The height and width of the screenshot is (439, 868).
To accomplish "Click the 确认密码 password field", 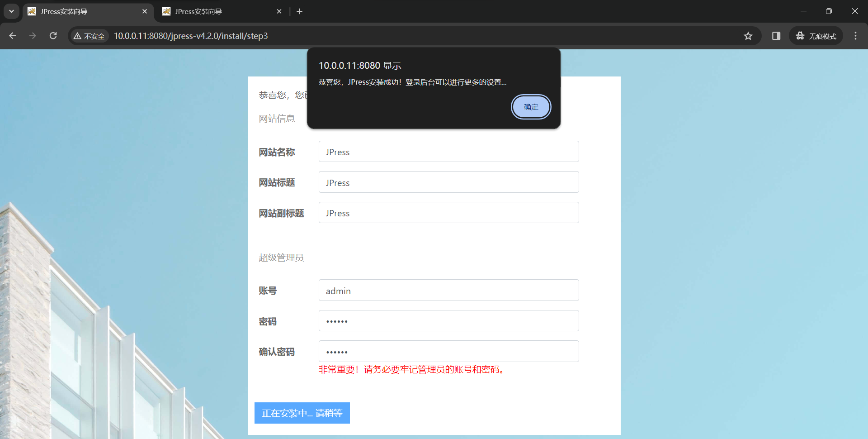I will [448, 351].
